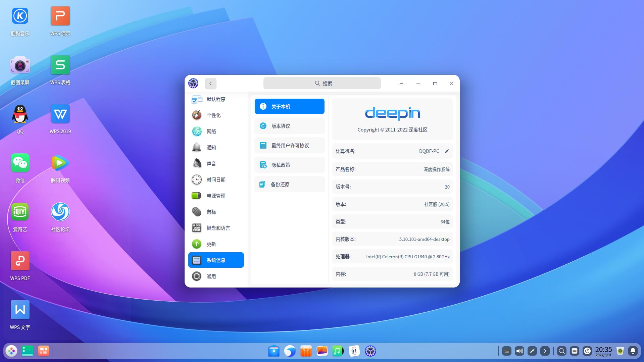The height and width of the screenshot is (362, 644).
Task: Open 酷狗音乐 desktop shortcut
Action: [20, 21]
